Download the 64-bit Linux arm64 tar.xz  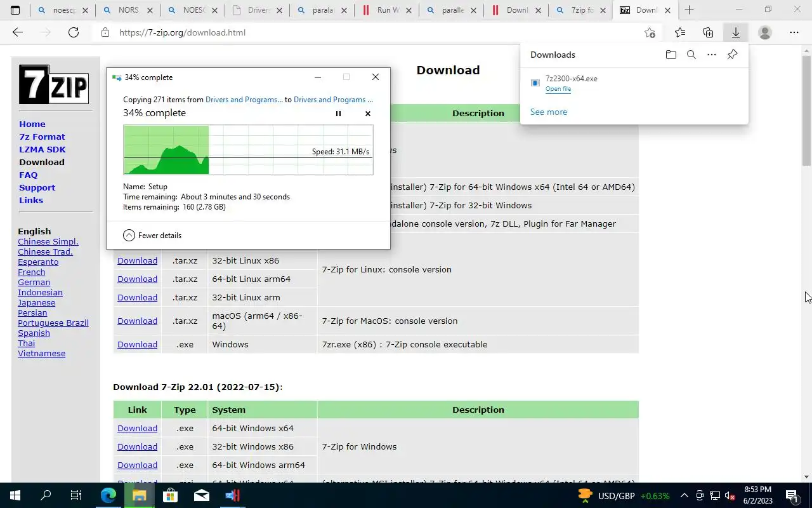point(137,279)
